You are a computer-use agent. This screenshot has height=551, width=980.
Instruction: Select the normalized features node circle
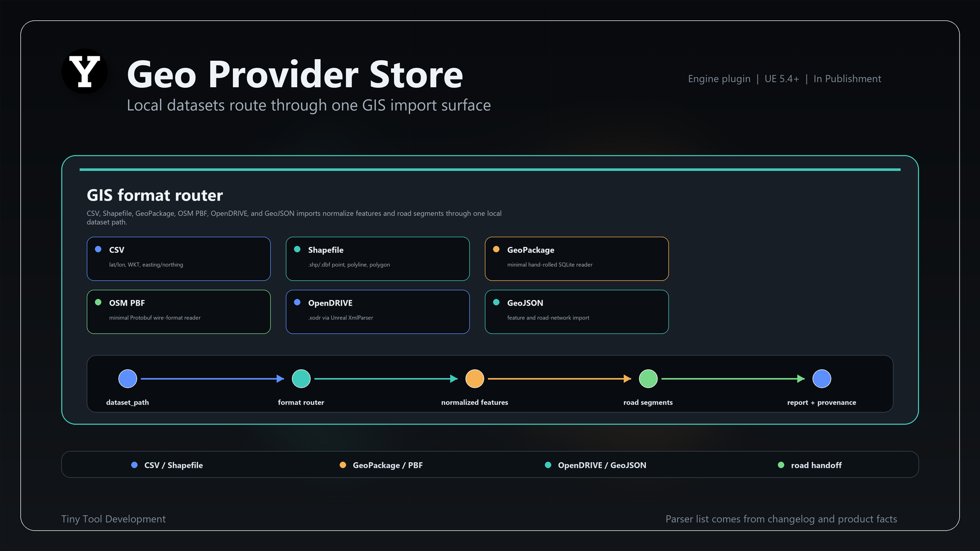pyautogui.click(x=475, y=379)
